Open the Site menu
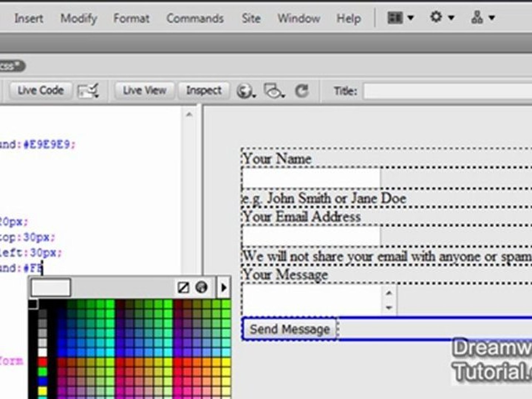This screenshot has height=399, width=532. 251,18
